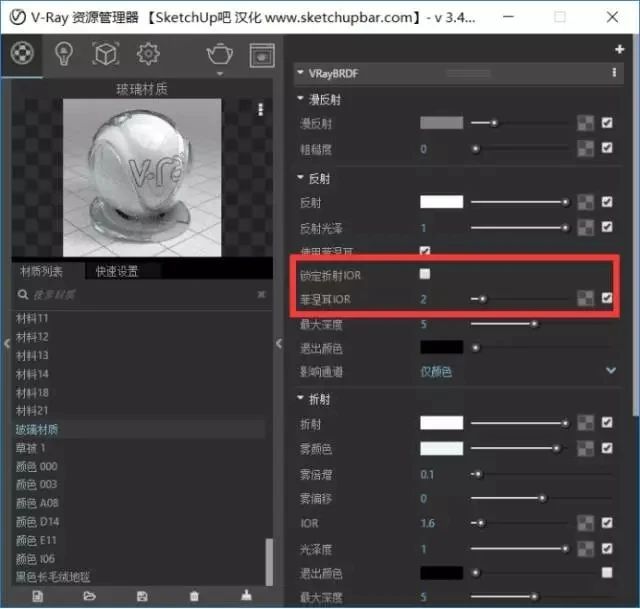Toggle fog color texture checkbox
The height and width of the screenshot is (609, 640).
coord(607,448)
